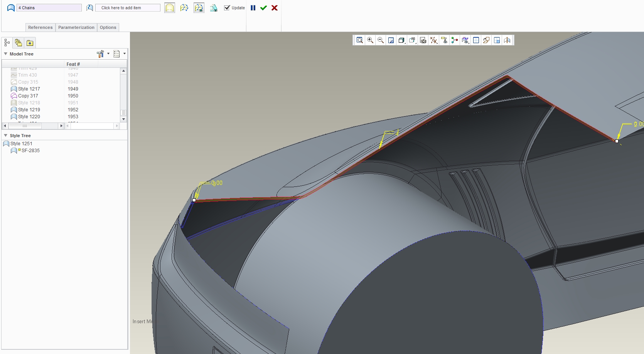Click the Model Tree horizontal scrollbar thumb

pos(25,126)
